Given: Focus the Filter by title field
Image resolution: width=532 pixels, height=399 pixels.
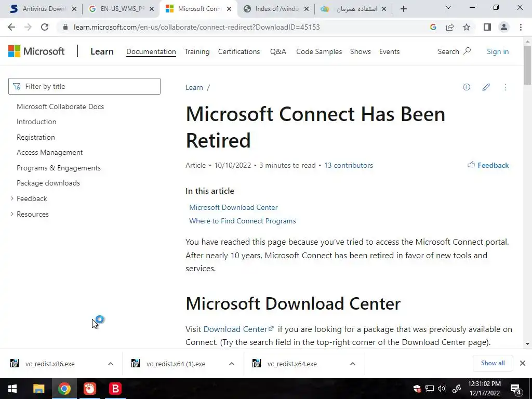Looking at the screenshot, I should point(84,86).
